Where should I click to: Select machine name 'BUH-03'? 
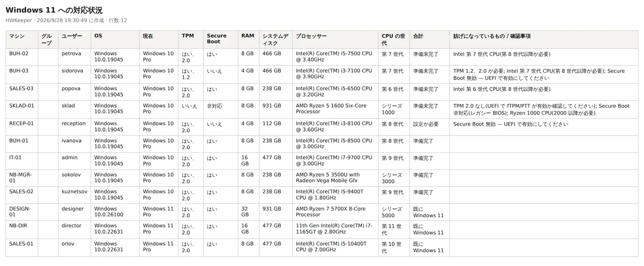tap(19, 71)
